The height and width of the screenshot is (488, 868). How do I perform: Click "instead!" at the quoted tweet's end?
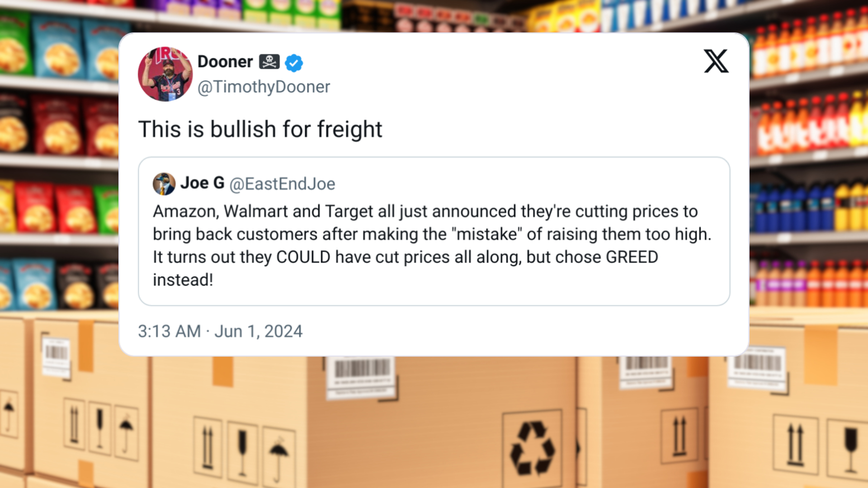pyautogui.click(x=183, y=280)
